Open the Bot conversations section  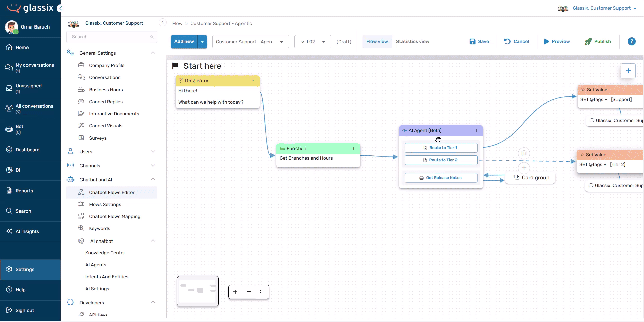pyautogui.click(x=30, y=129)
